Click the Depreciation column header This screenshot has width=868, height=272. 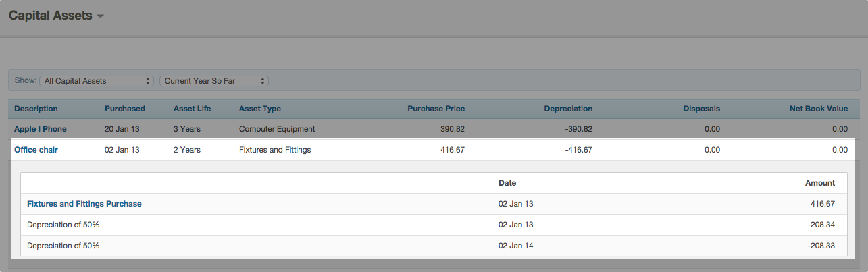click(x=568, y=109)
